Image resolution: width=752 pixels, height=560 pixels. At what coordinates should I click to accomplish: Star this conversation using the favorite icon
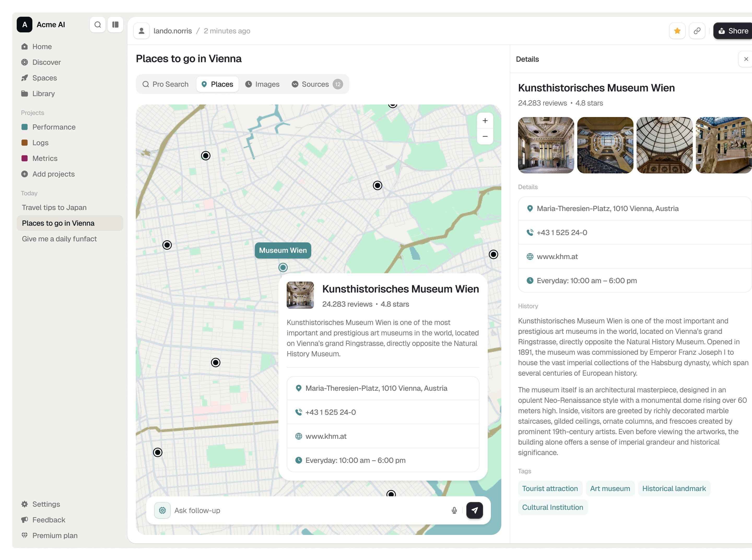[677, 31]
